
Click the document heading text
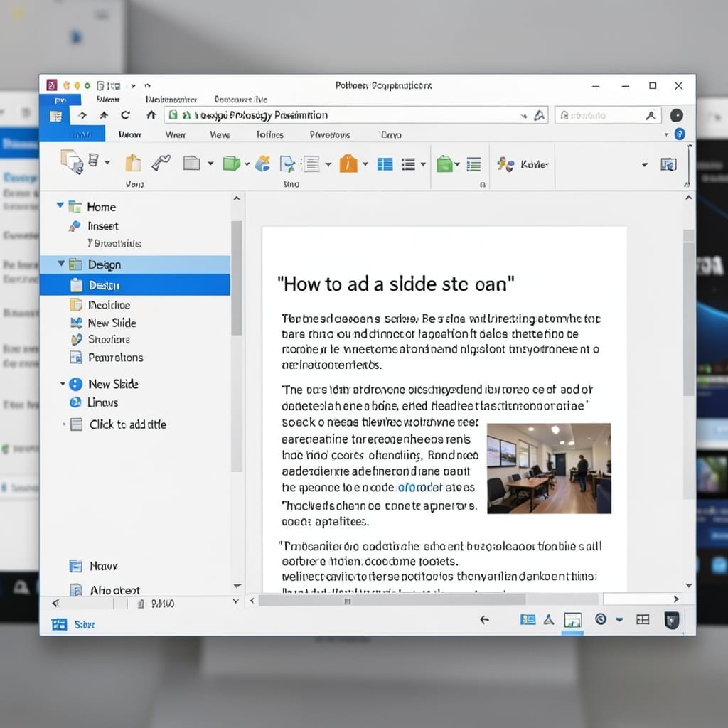point(396,284)
